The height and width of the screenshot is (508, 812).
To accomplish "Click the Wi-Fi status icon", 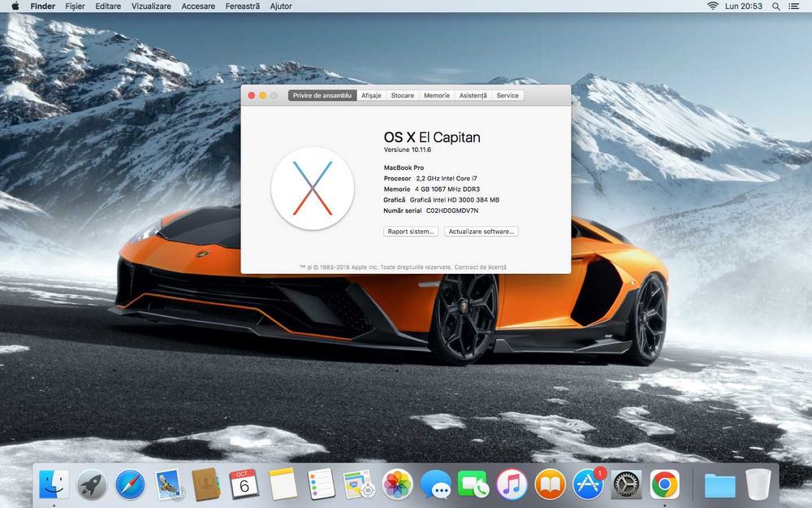I will 713,7.
